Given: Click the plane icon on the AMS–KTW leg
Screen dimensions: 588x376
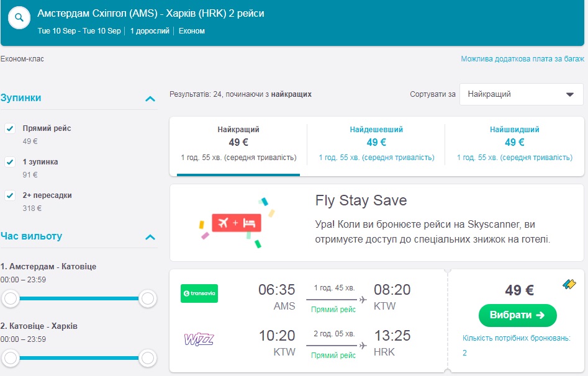Looking at the screenshot, I should click(363, 300).
